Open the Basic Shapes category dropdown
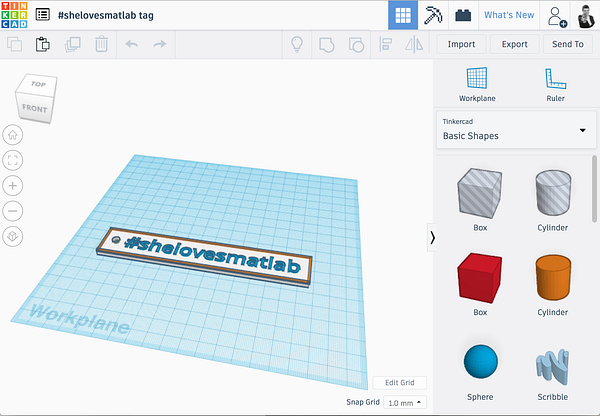This screenshot has width=600, height=416. pyautogui.click(x=516, y=130)
